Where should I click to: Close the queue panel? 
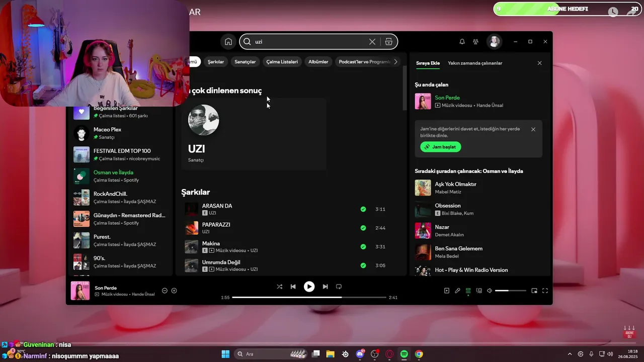point(539,63)
